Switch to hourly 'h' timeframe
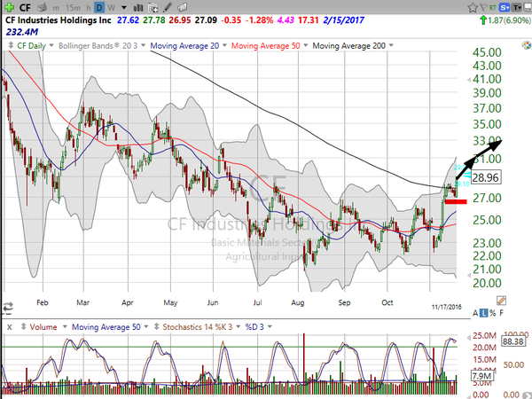 tap(88, 7)
